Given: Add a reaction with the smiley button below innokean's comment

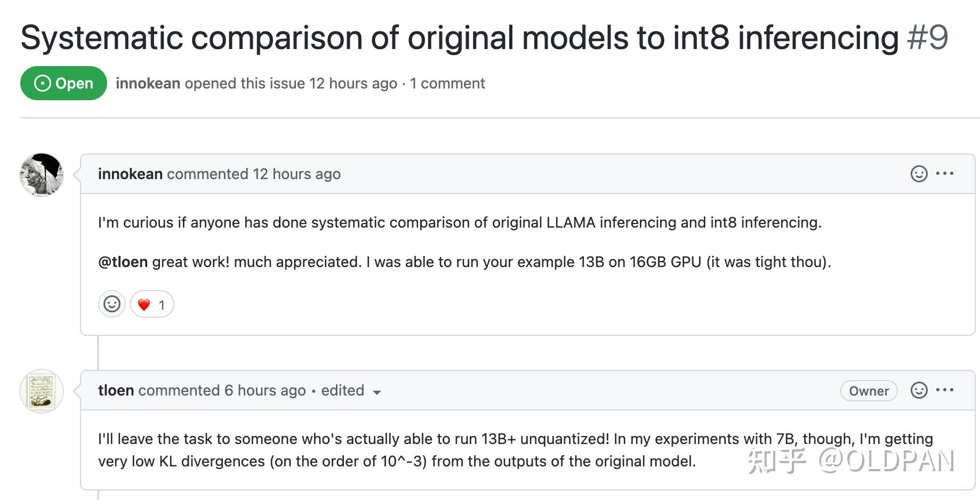Looking at the screenshot, I should coord(112,304).
